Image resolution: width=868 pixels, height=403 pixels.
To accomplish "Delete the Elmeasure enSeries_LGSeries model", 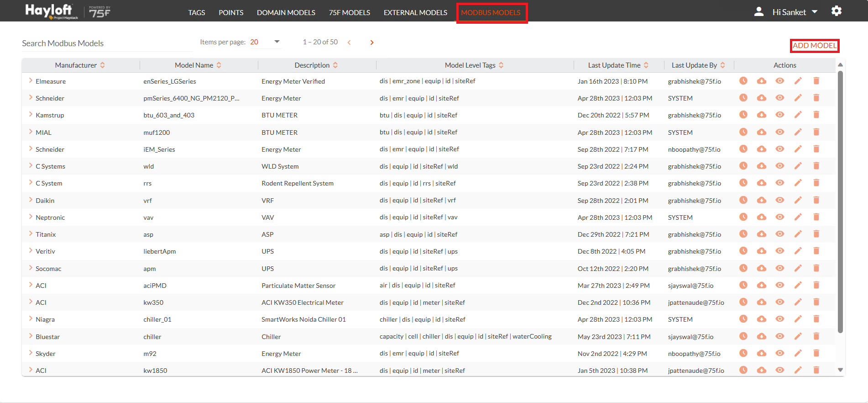I will click(816, 81).
